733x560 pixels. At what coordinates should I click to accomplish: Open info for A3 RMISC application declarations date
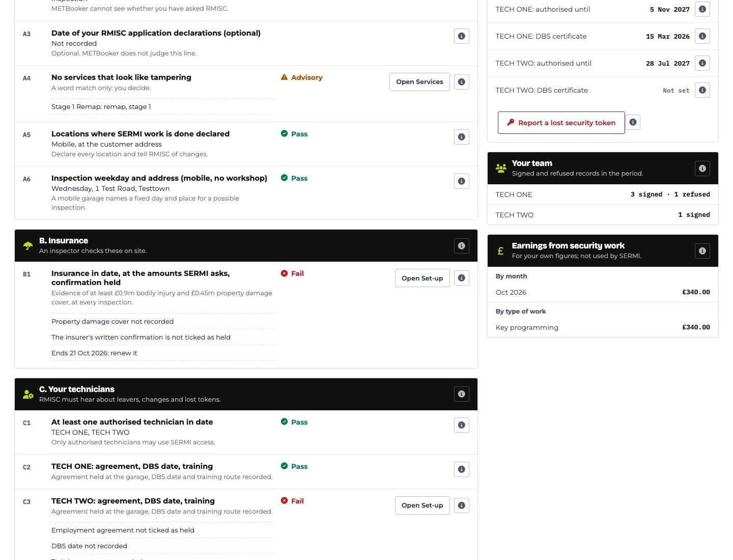point(462,36)
